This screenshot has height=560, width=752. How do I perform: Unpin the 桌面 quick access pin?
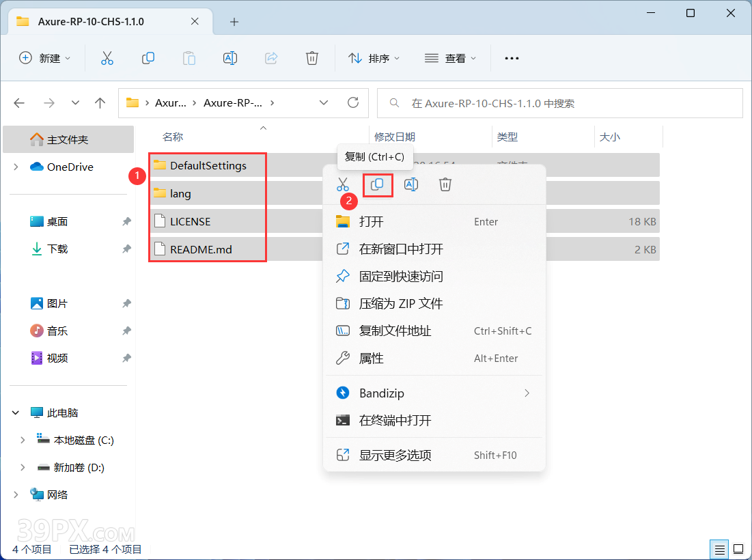[126, 221]
